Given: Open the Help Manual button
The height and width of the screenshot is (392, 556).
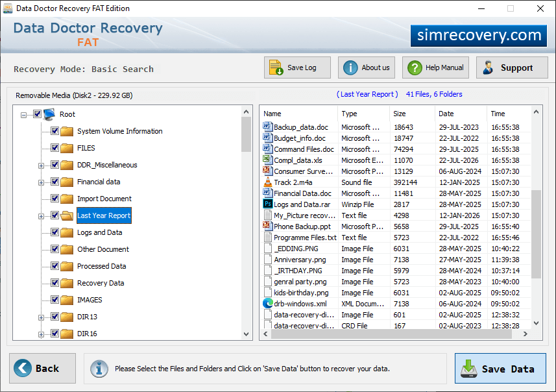Looking at the screenshot, I should [435, 67].
